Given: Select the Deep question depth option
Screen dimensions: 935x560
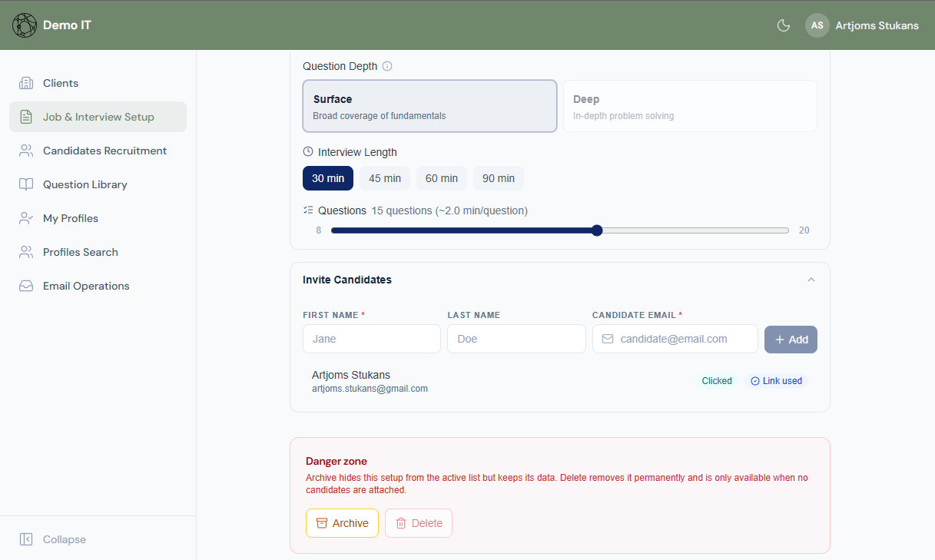Looking at the screenshot, I should 690,106.
